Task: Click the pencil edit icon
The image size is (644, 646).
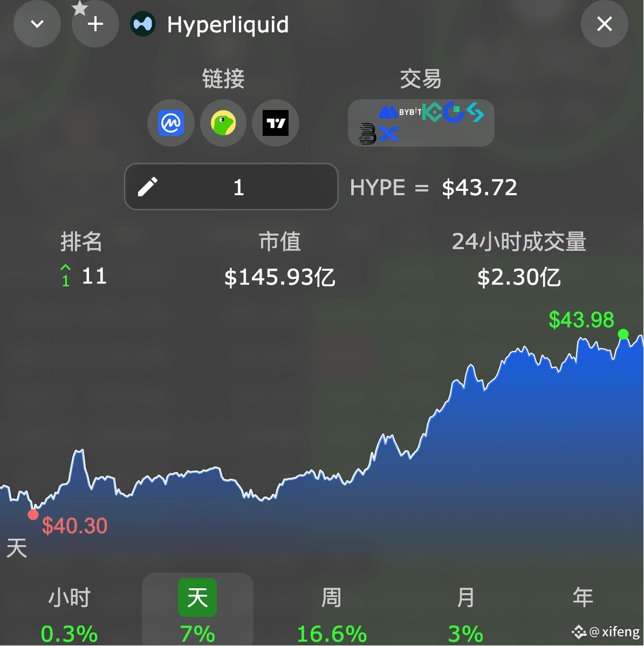Action: tap(147, 187)
